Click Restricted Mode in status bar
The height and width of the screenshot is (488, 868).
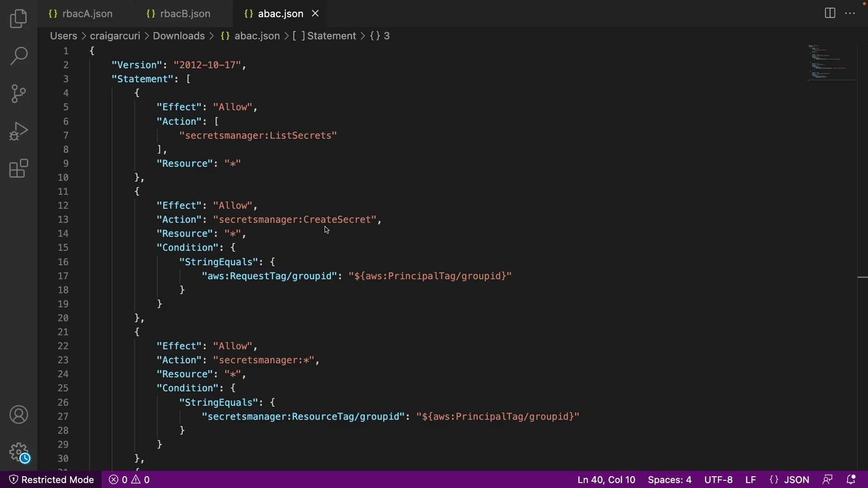[x=52, y=479]
